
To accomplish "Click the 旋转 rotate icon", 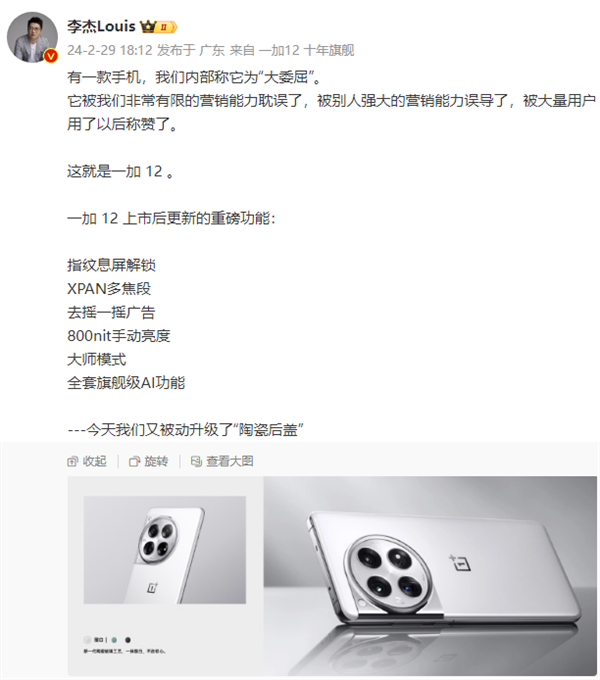I will click(x=134, y=461).
